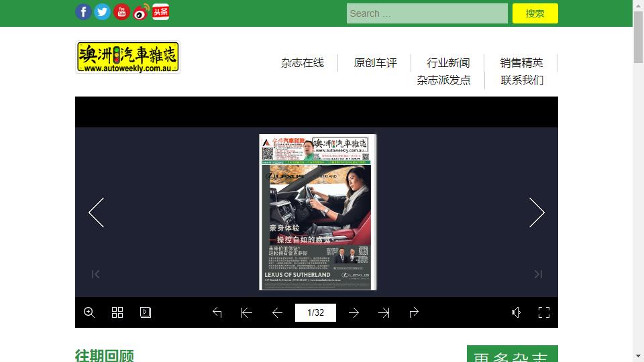Viewport: 644px width, 362px height.
Task: Click the 澳洲汽車雜誌 autoweekly logo
Action: coord(127,57)
